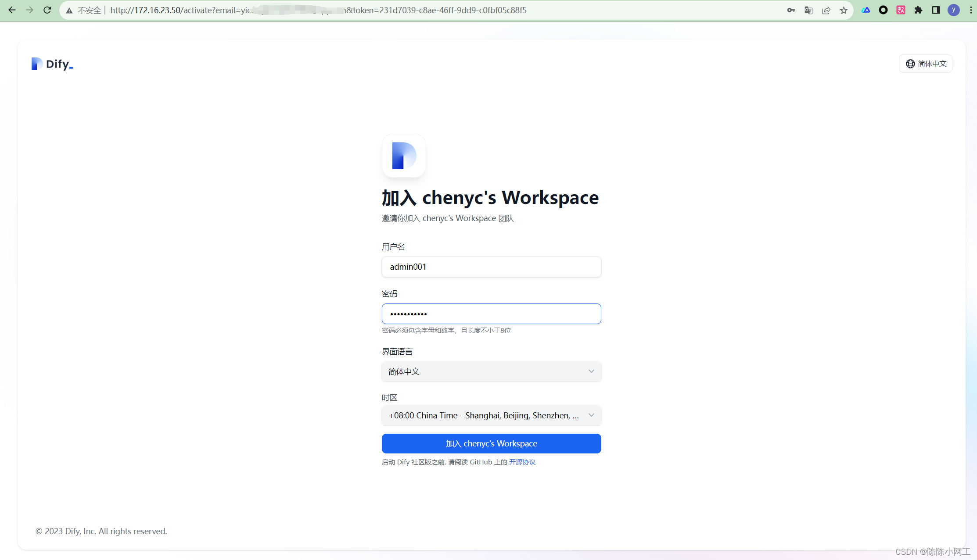Click the 加入 chenyc's Workspace button
977x560 pixels.
click(x=491, y=443)
